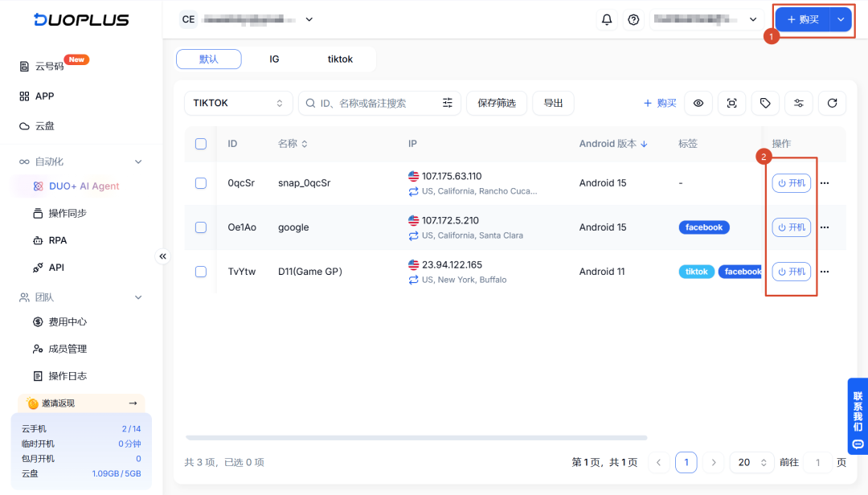Tick the select-all header checkbox

(201, 144)
